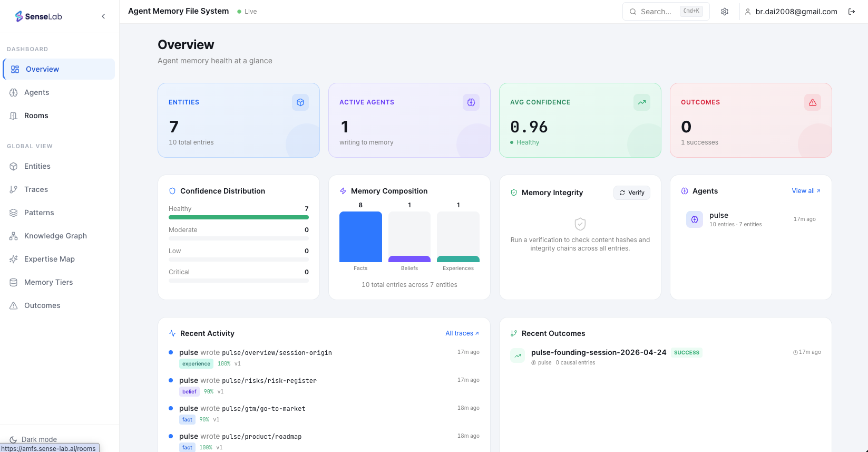Click the Agents panel header icon
The image size is (868, 452).
[x=685, y=191]
